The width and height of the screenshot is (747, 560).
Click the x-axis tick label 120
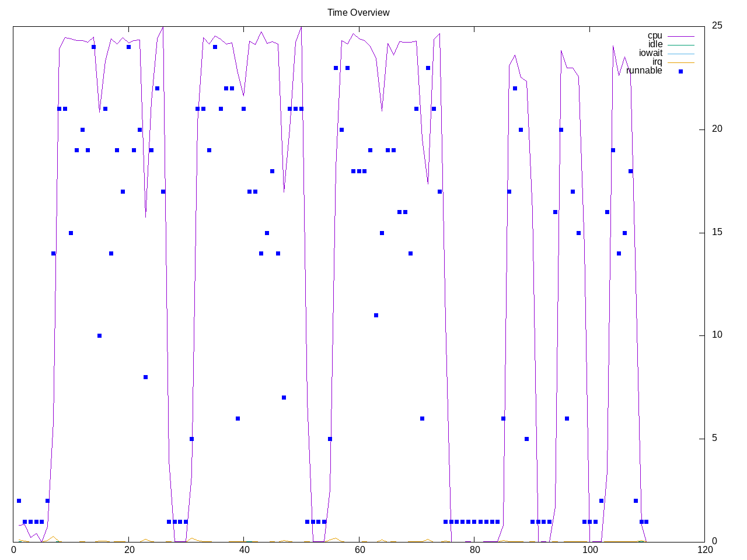(704, 549)
